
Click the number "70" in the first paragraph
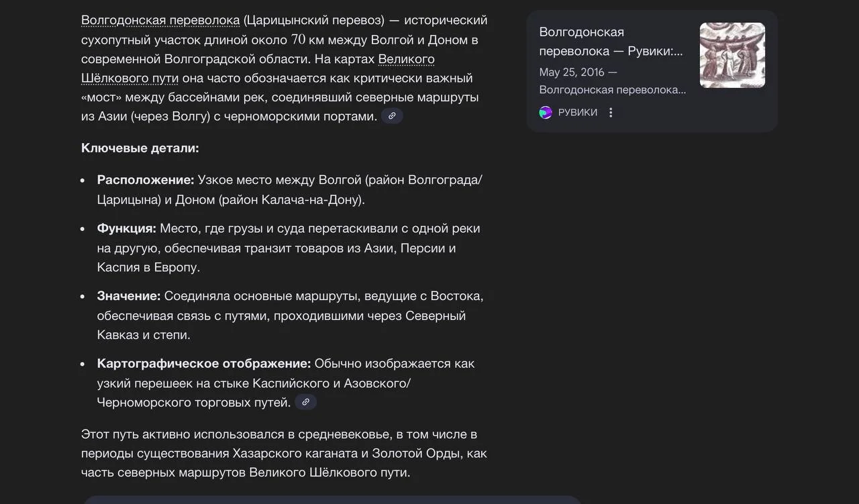pos(298,40)
